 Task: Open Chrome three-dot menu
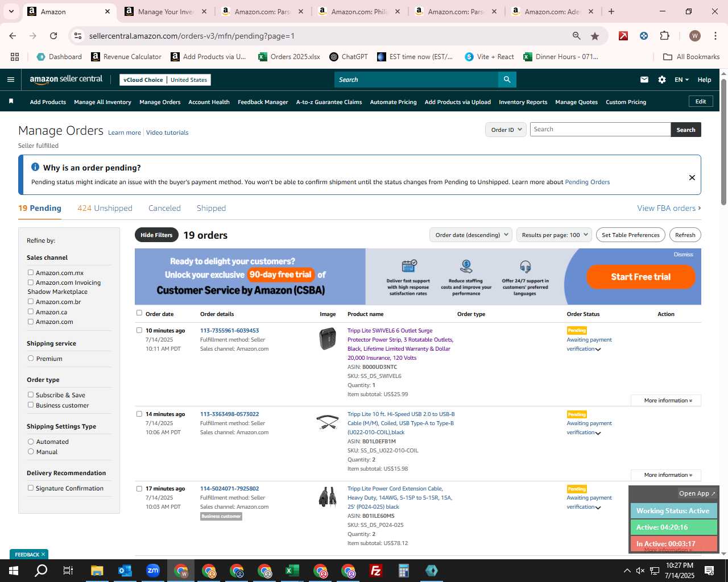pyautogui.click(x=714, y=36)
